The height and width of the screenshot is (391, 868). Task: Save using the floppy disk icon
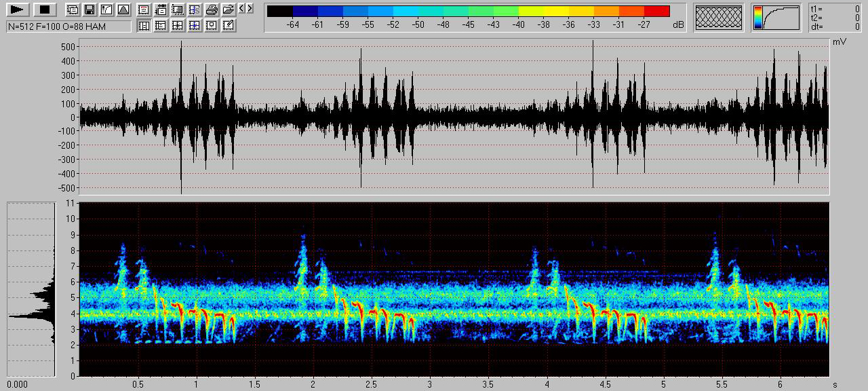(x=89, y=10)
